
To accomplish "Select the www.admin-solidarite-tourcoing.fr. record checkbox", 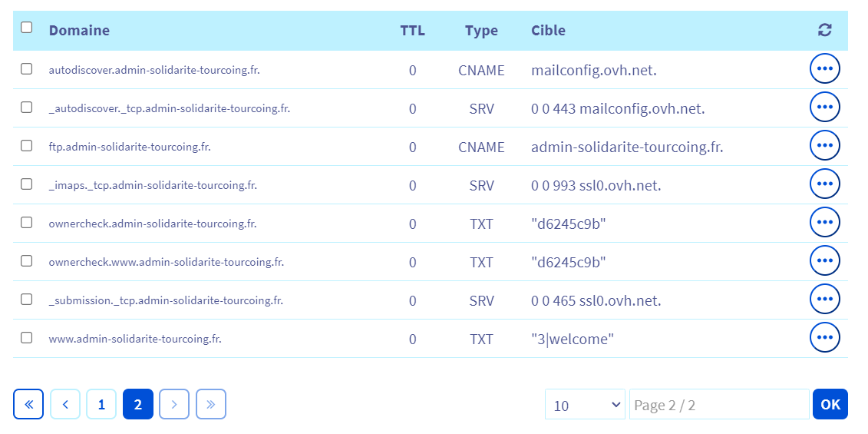I will (27, 337).
